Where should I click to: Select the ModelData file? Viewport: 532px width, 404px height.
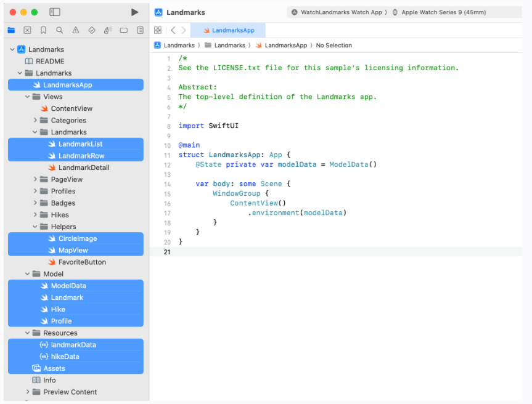[x=76, y=286]
